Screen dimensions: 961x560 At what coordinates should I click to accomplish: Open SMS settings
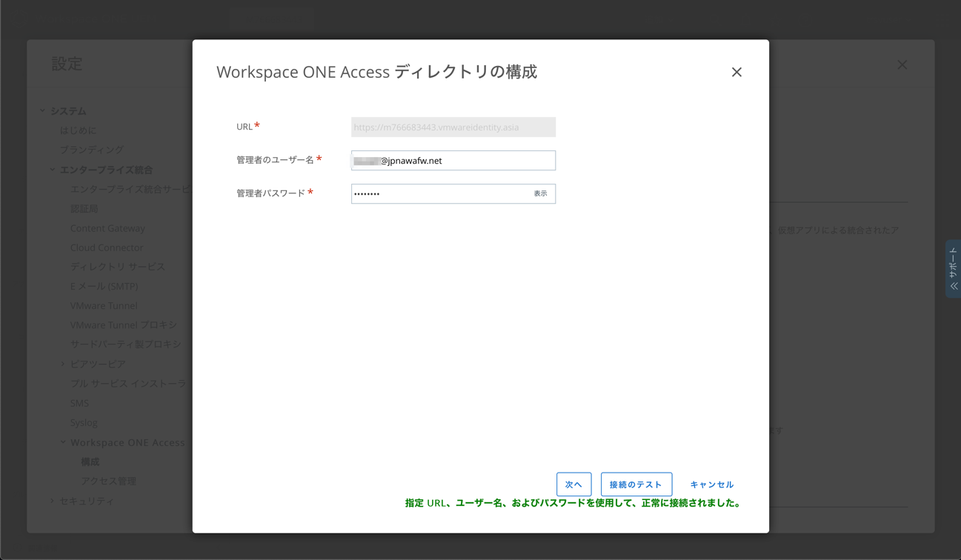point(79,403)
